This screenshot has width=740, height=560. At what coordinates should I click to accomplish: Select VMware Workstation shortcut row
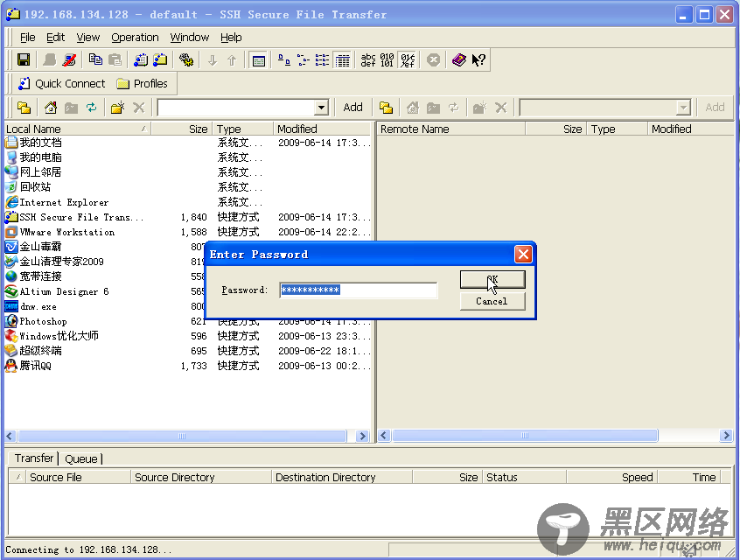[x=188, y=232]
